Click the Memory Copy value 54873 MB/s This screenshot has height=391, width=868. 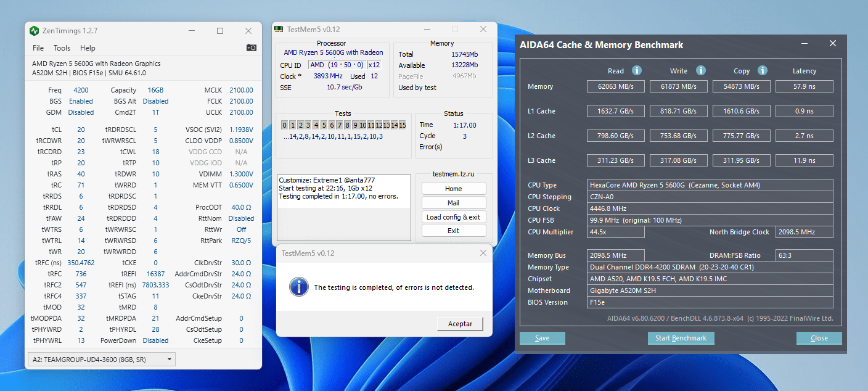point(742,86)
